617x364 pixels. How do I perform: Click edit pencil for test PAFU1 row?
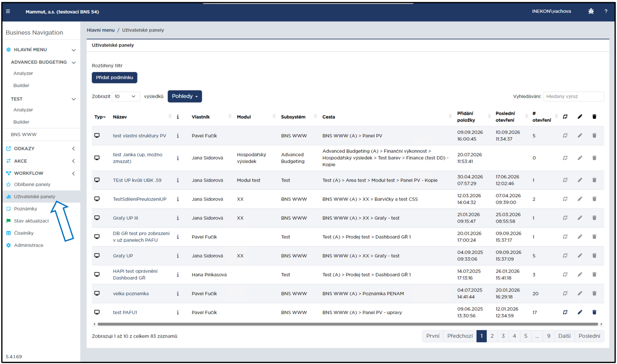pyautogui.click(x=580, y=312)
